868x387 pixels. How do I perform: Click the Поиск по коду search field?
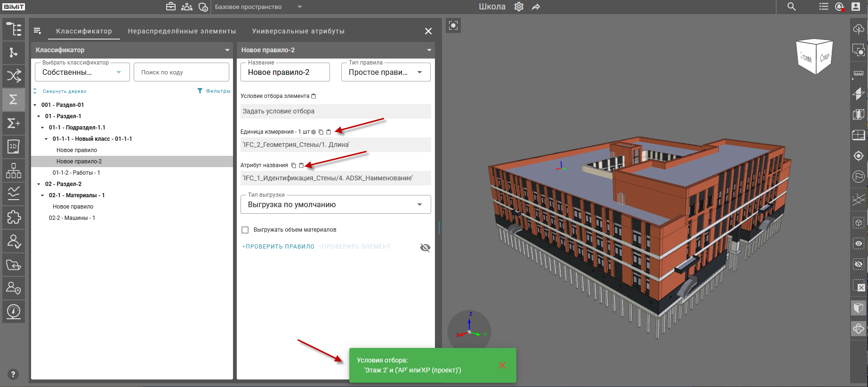[x=181, y=72]
